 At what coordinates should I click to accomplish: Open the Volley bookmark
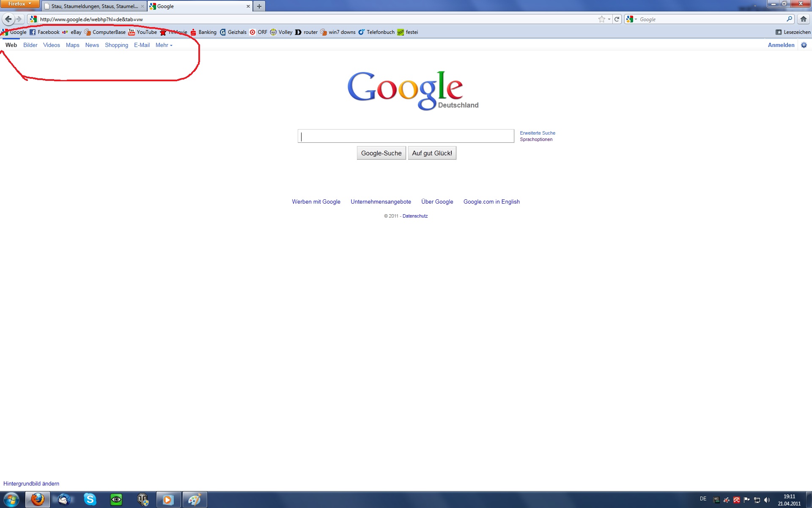[281, 32]
